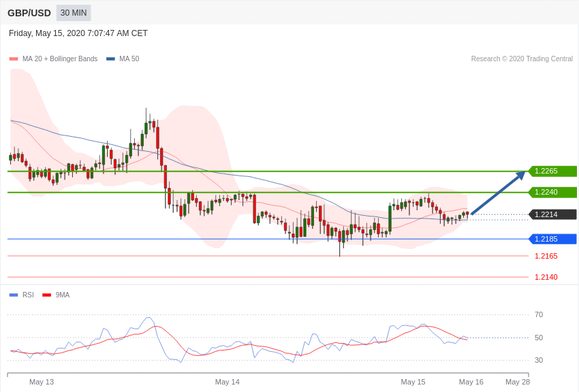Click the MA 20 + Bollinger Bands legend label
Image resolution: width=579 pixels, height=392 pixels.
coord(60,59)
